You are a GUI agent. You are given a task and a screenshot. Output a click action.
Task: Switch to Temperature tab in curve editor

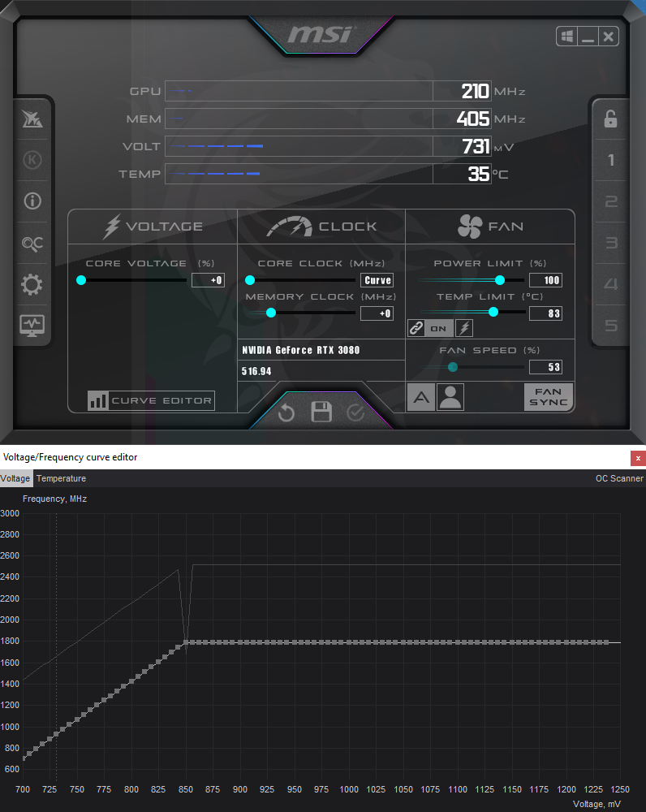(61, 478)
